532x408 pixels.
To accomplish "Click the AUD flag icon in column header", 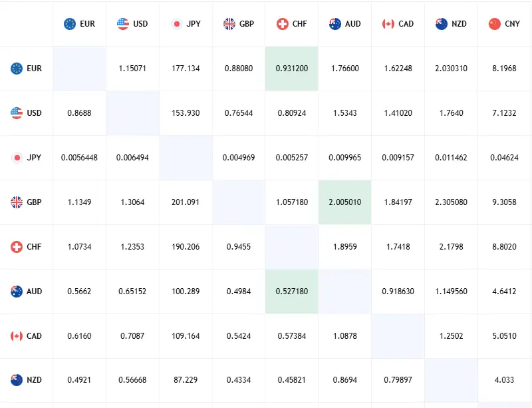I will (335, 24).
